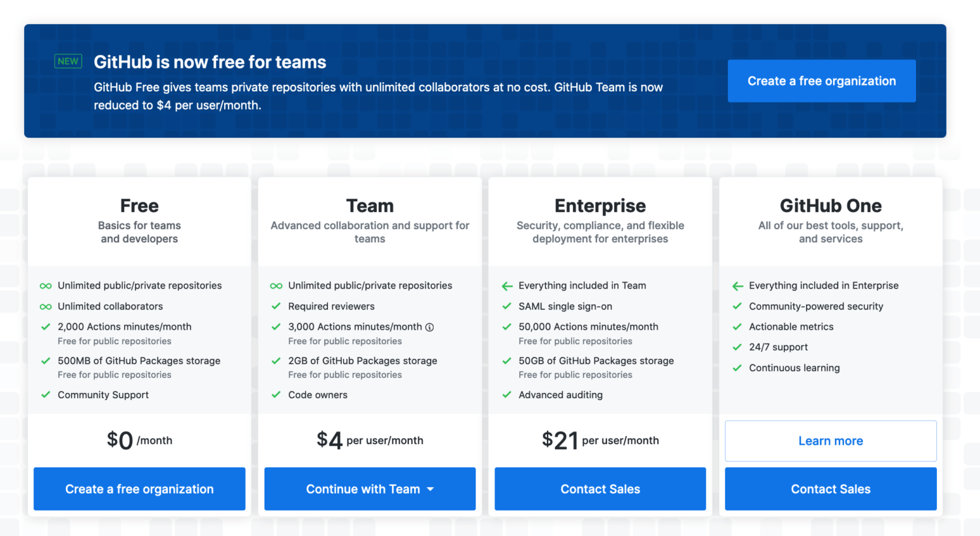Click '2GB of GitHub Packages storage' text
This screenshot has height=536, width=980.
(363, 360)
